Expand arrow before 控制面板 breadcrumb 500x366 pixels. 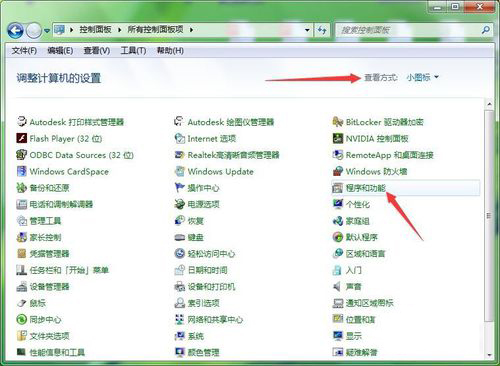pos(71,30)
